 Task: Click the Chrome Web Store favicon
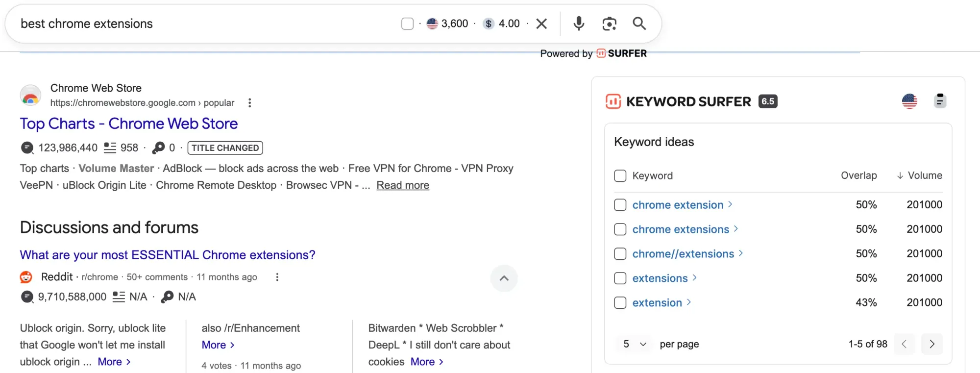(x=30, y=95)
